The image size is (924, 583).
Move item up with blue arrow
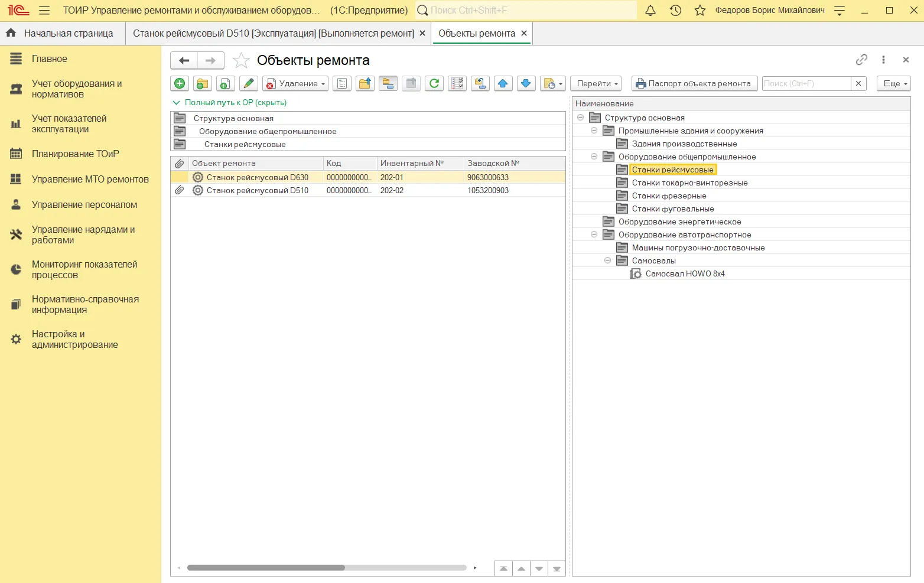point(503,83)
